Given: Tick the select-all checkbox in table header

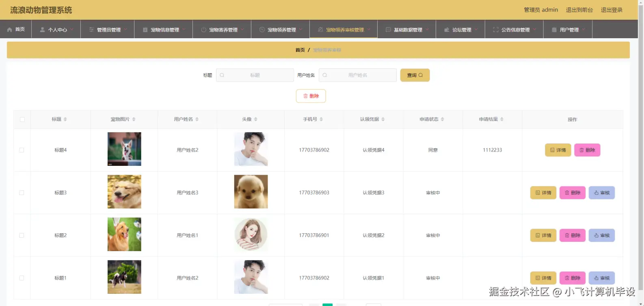Looking at the screenshot, I should [x=22, y=119].
